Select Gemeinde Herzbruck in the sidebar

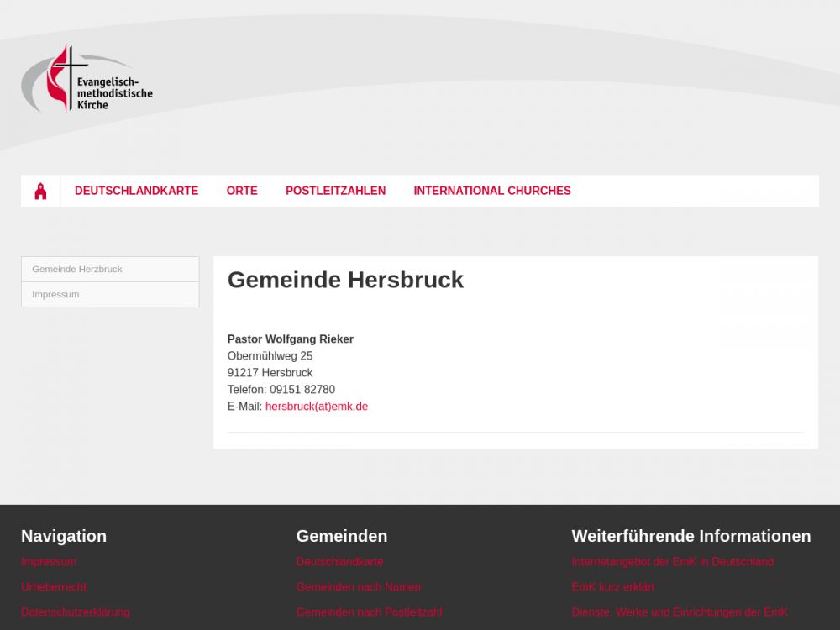coord(77,270)
